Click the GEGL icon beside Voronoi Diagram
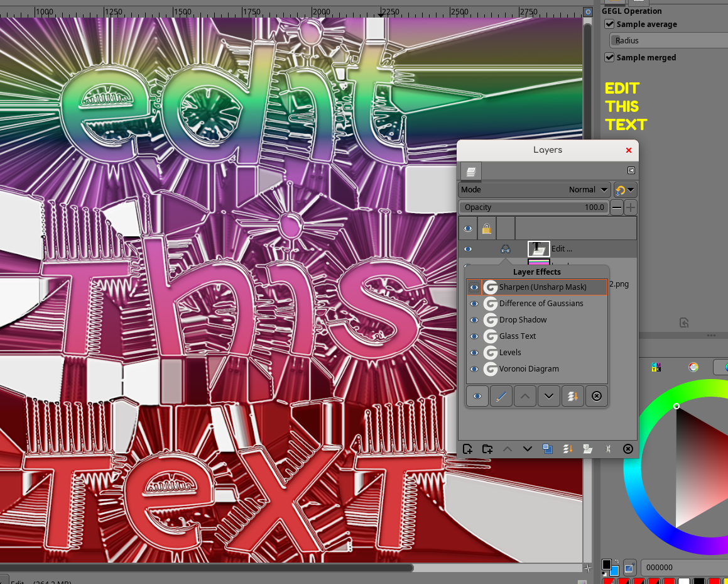 click(x=491, y=369)
